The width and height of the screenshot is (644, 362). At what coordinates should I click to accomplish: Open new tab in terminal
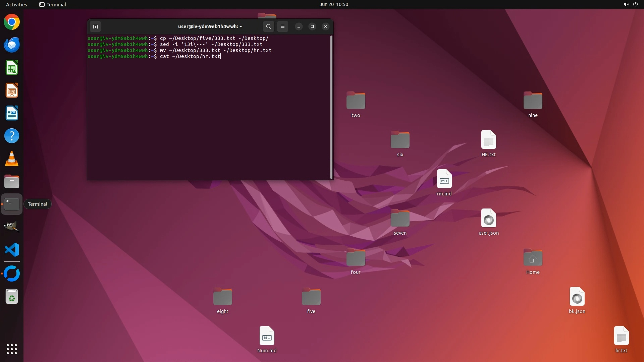95,26
